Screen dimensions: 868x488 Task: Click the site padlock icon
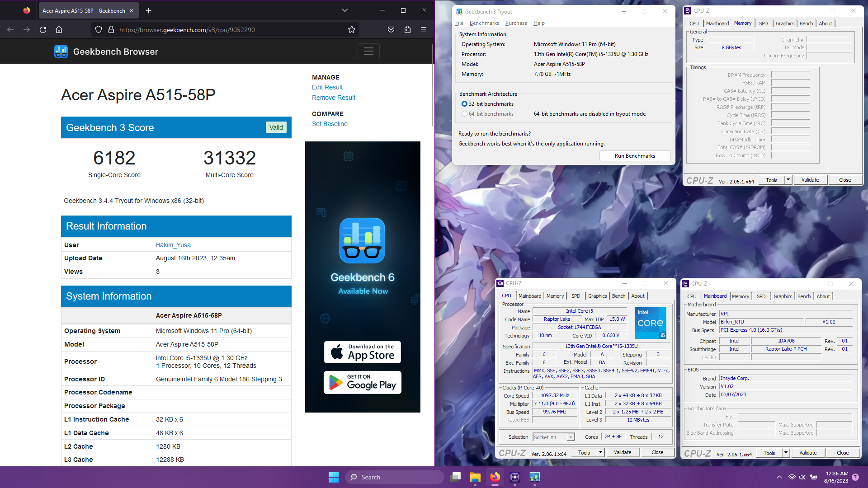coord(111,30)
